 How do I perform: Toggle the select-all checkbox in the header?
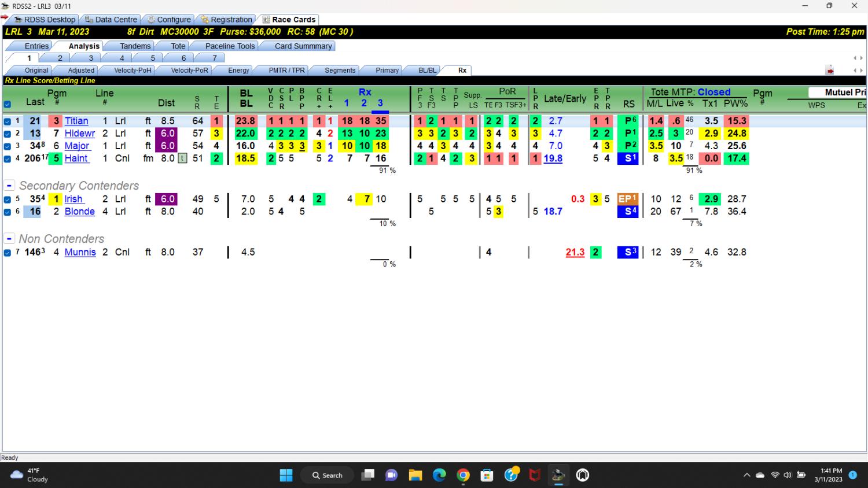(8, 105)
